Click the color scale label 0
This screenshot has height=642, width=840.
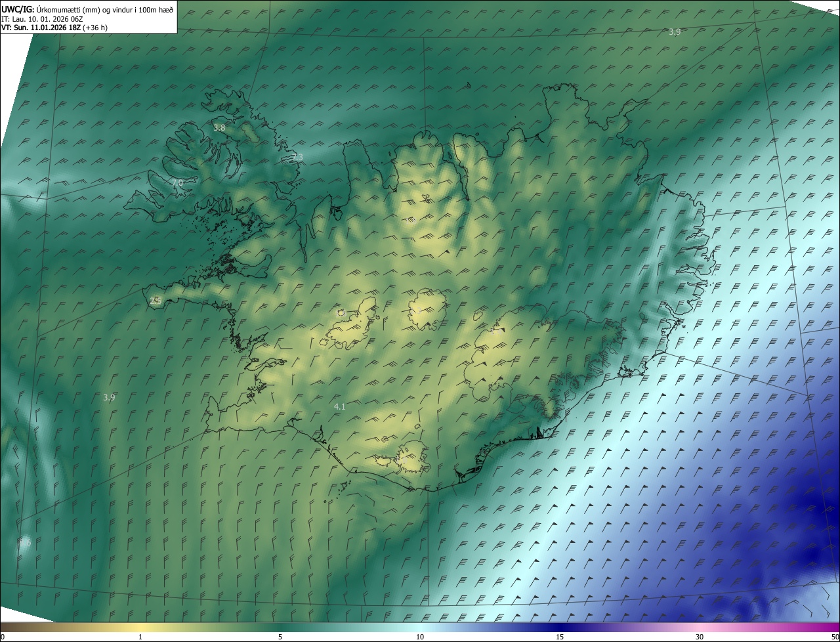pos(2,637)
